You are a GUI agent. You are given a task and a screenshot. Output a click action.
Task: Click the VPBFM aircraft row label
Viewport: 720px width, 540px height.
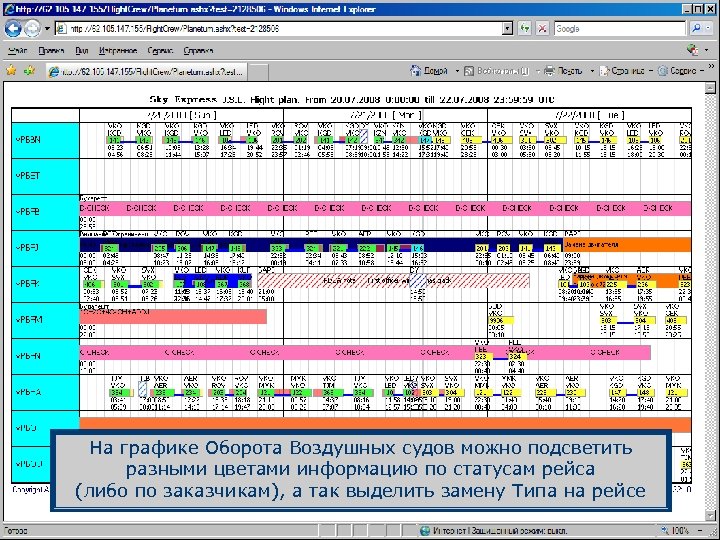[45, 320]
